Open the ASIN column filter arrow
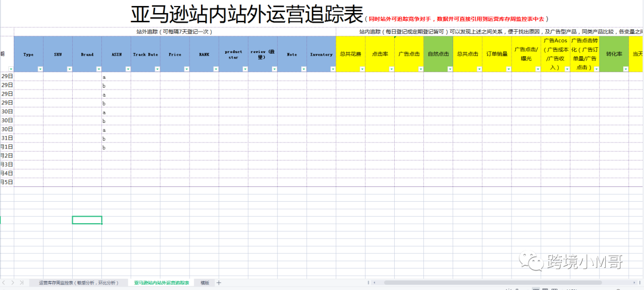The width and height of the screenshot is (644, 290). [x=128, y=69]
